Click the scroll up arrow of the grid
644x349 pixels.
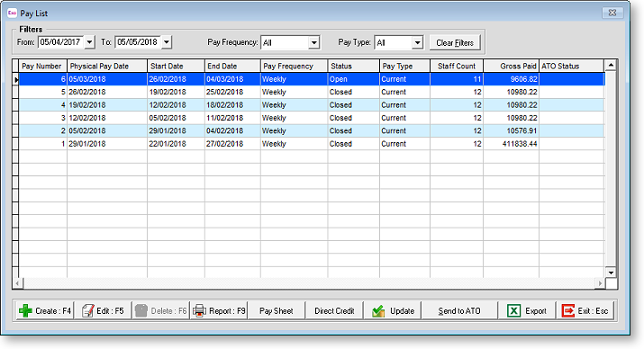611,65
